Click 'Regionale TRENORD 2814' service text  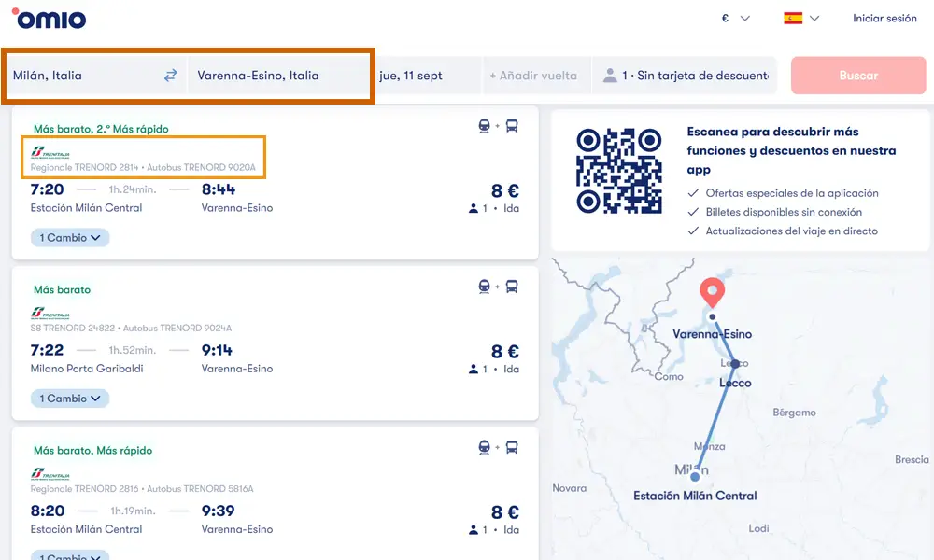(x=84, y=168)
